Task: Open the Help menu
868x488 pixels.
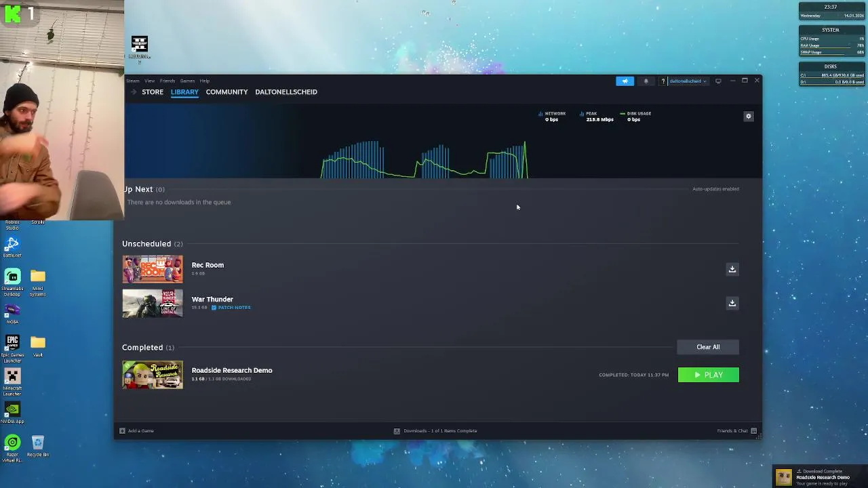Action: 204,81
